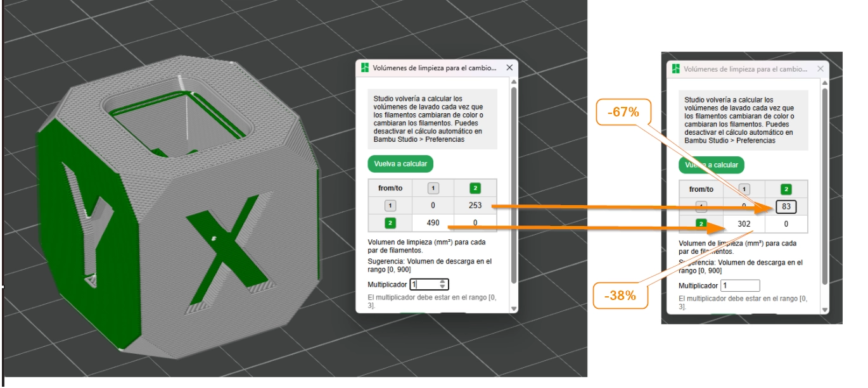868x388 pixels.
Task: Click green filament 2 column header above 83
Action: [786, 189]
